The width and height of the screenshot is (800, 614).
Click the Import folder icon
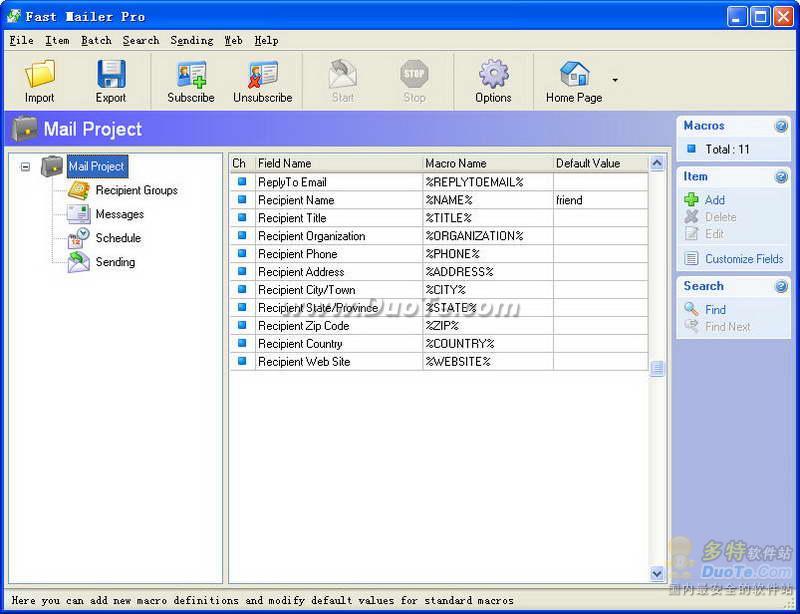point(40,73)
